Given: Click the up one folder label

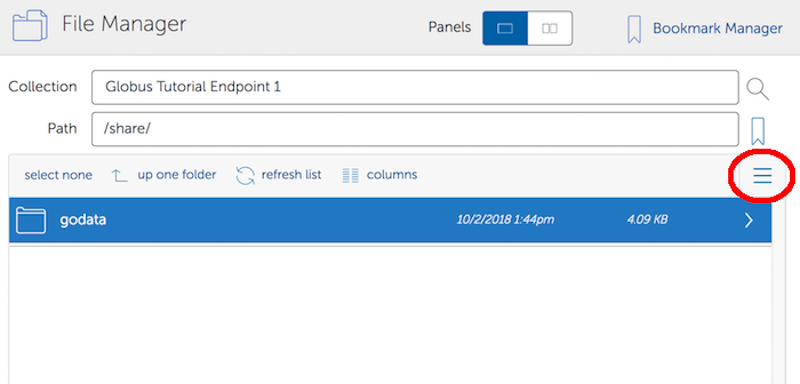Looking at the screenshot, I should pyautogui.click(x=177, y=175).
